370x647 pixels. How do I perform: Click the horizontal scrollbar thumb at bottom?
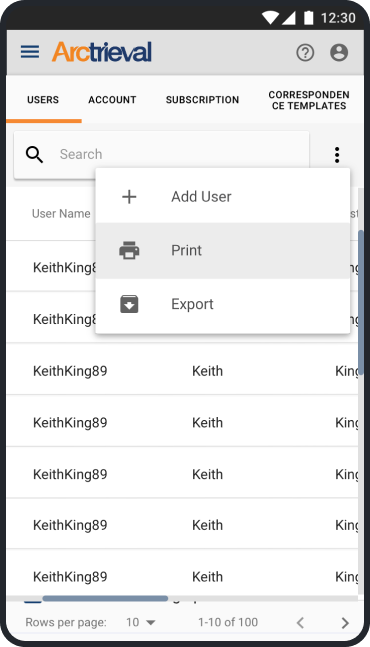[x=105, y=598]
